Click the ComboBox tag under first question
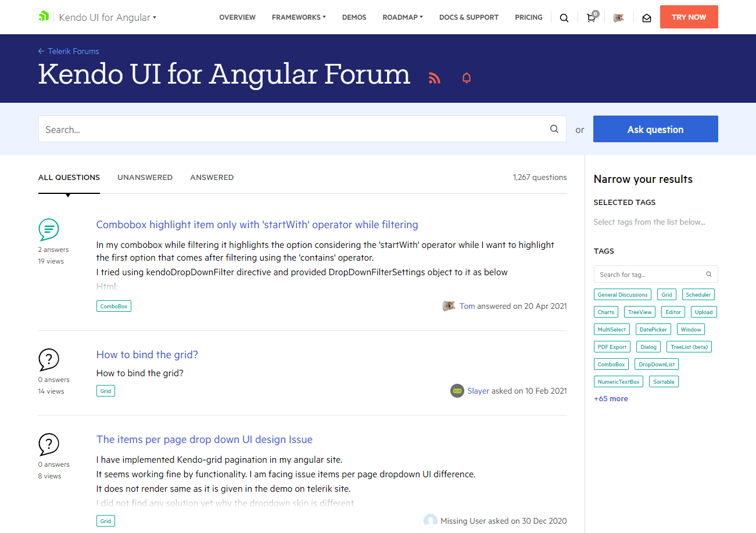The height and width of the screenshot is (533, 756). [114, 306]
